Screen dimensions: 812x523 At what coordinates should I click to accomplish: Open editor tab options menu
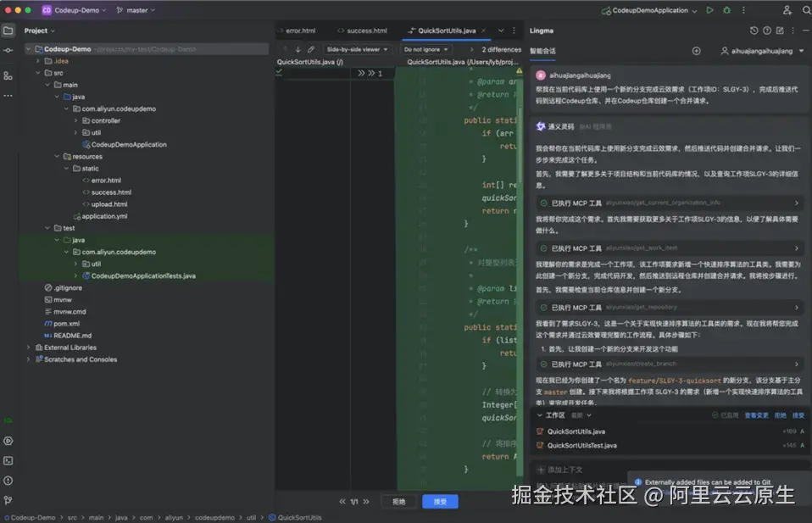[514, 31]
